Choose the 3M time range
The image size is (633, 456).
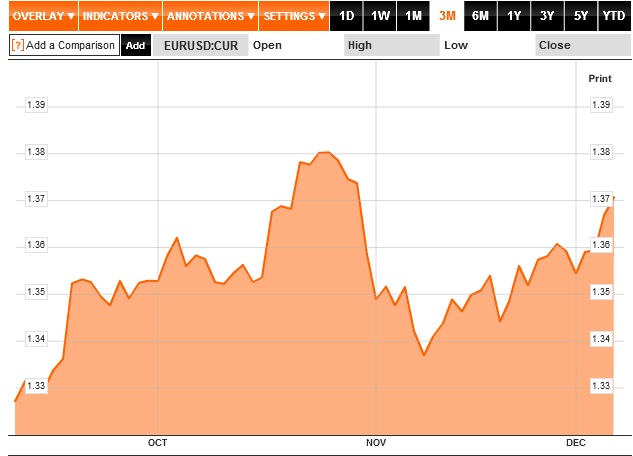point(447,16)
